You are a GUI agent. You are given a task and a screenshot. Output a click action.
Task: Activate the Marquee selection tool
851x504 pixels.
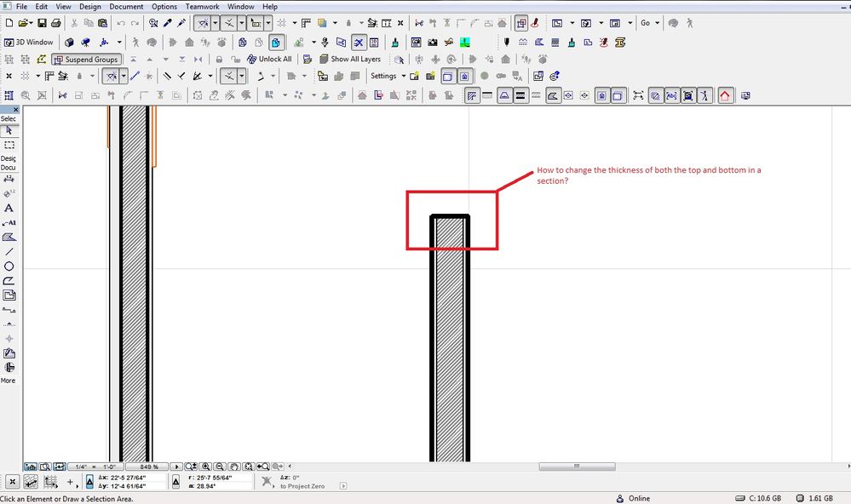click(9, 145)
